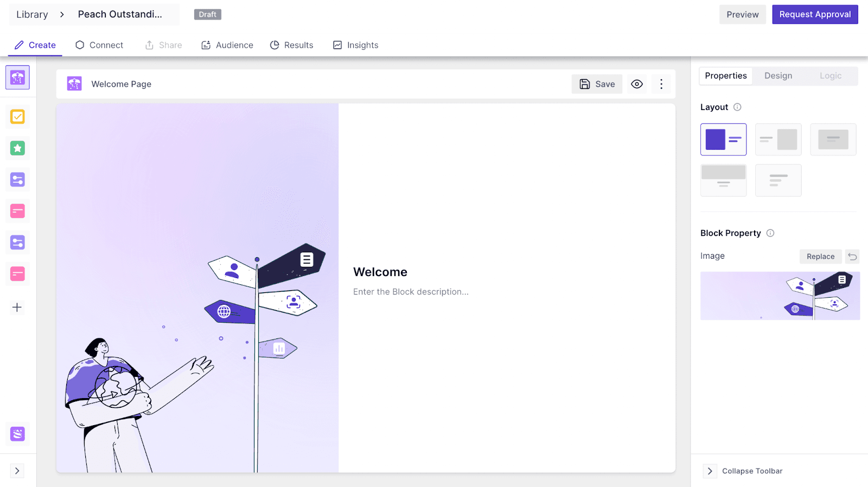Add a new block with the plus icon
The image size is (868, 487).
point(17,307)
